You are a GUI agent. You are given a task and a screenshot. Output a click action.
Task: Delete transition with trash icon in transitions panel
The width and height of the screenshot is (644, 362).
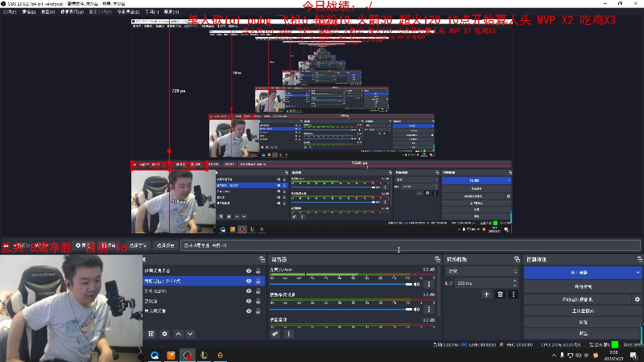click(x=500, y=294)
